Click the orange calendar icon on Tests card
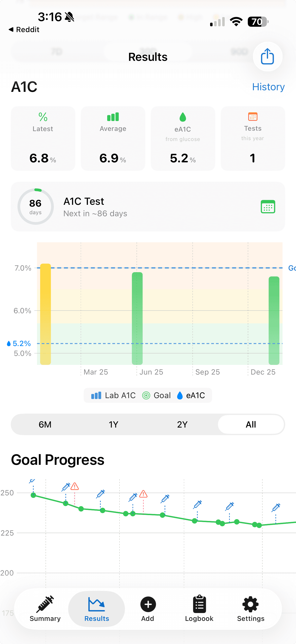Image resolution: width=296 pixels, height=644 pixels. 252,117
